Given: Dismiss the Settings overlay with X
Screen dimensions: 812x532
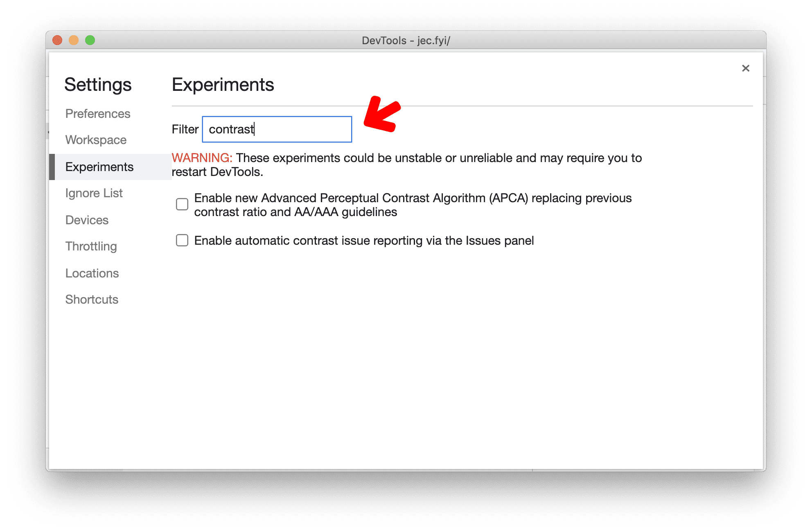Looking at the screenshot, I should [746, 68].
